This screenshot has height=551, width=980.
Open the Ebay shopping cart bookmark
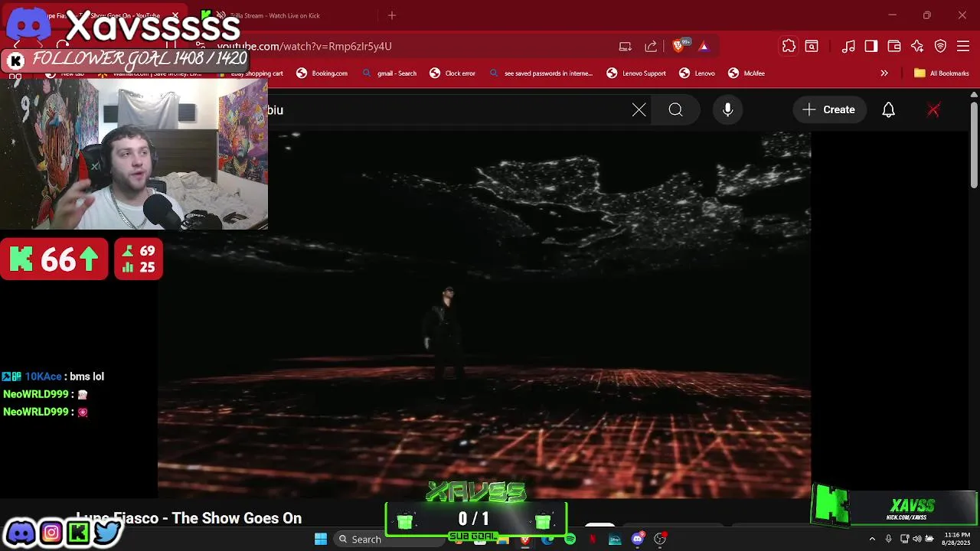[251, 73]
